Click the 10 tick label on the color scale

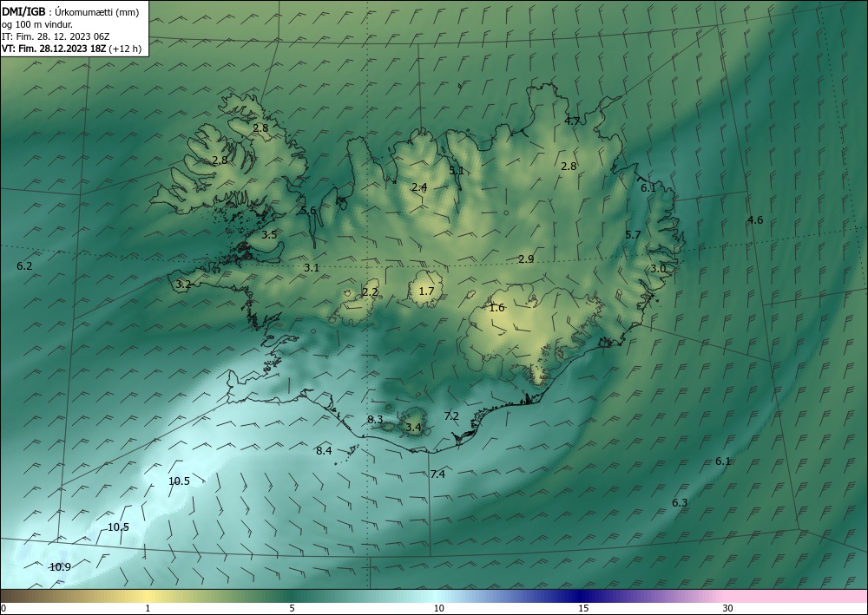(438, 608)
